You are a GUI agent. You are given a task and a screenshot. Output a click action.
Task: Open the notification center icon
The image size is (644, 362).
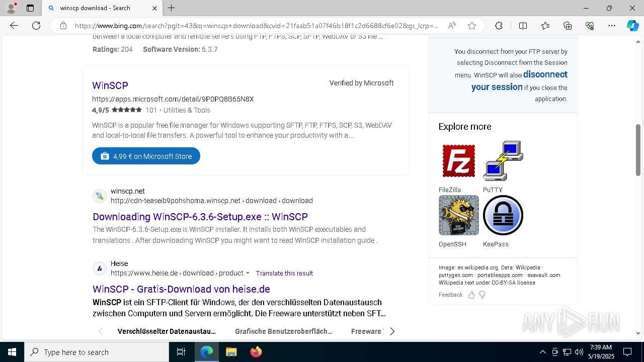pos(627,352)
